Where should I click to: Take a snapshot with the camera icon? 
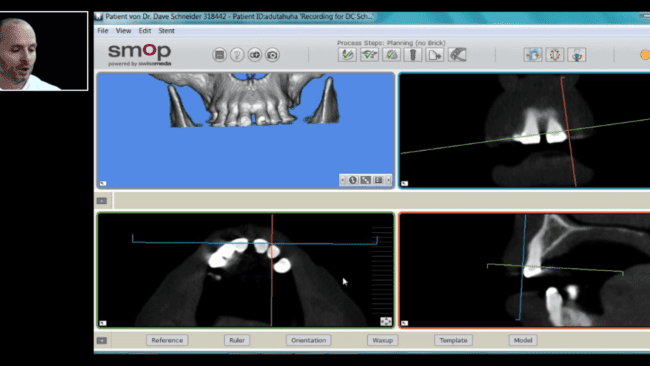pos(272,55)
